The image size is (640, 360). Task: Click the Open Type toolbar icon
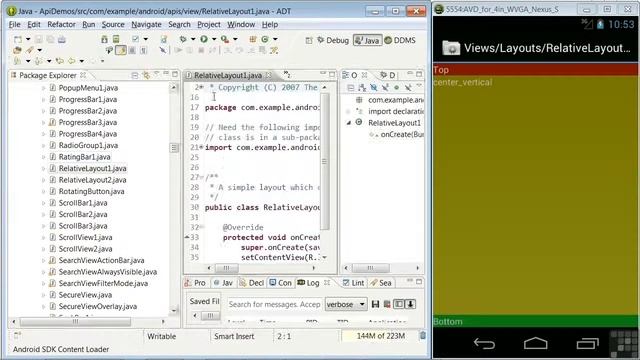click(x=18, y=50)
